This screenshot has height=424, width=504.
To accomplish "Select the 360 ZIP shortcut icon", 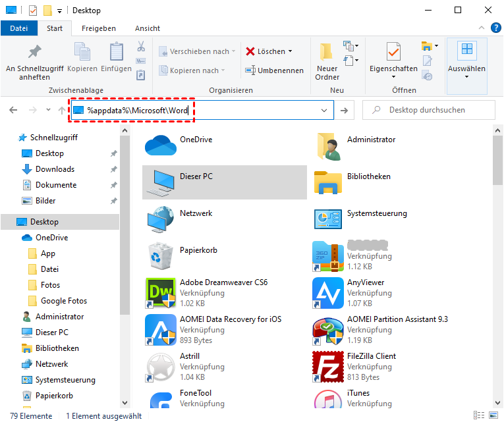I will 328,256.
